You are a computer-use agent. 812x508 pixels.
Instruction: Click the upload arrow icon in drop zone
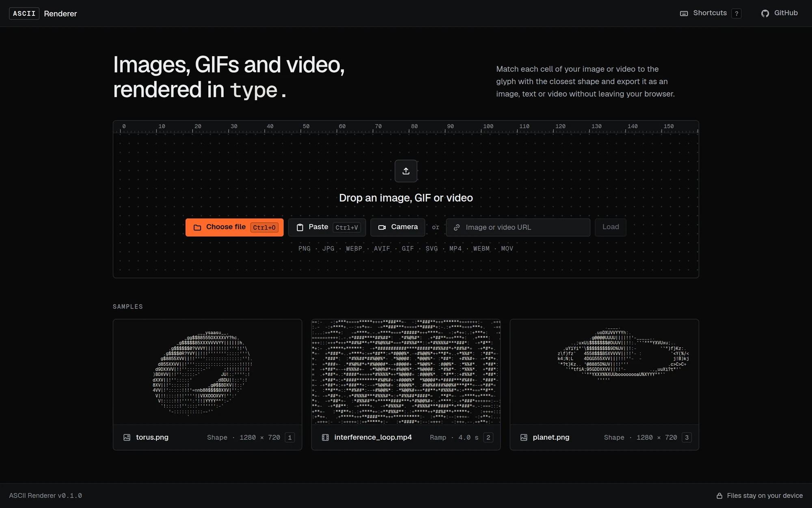(x=406, y=171)
